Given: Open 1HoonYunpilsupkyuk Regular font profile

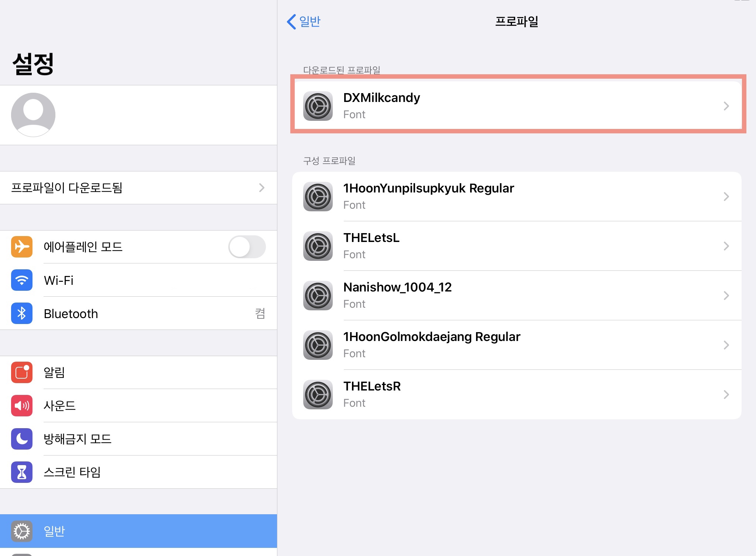Looking at the screenshot, I should 517,197.
